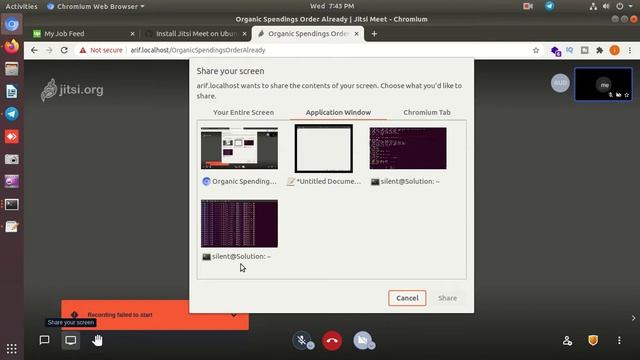
Task: Toggle the microphone mute button
Action: (302, 340)
